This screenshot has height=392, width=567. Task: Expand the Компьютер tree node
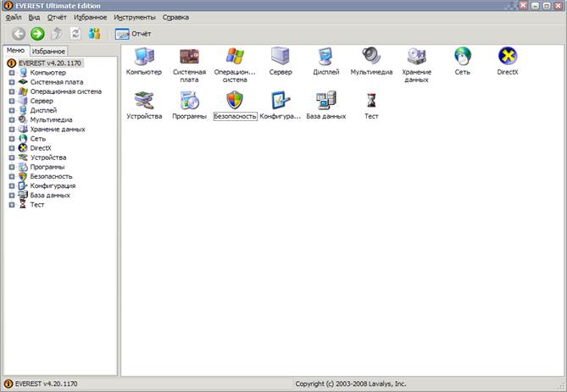(12, 73)
